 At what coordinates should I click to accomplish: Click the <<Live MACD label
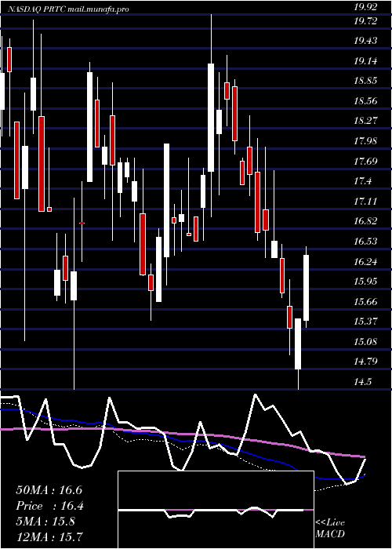pos(330,529)
